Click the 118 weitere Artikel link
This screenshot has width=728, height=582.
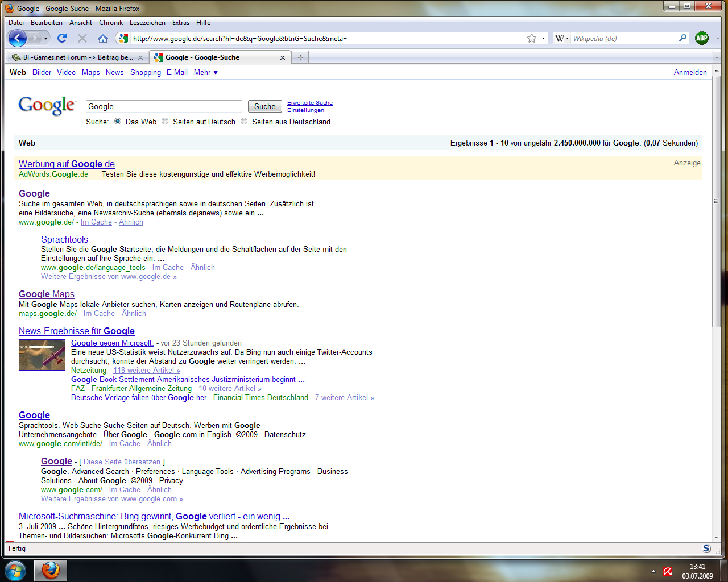pyautogui.click(x=147, y=371)
